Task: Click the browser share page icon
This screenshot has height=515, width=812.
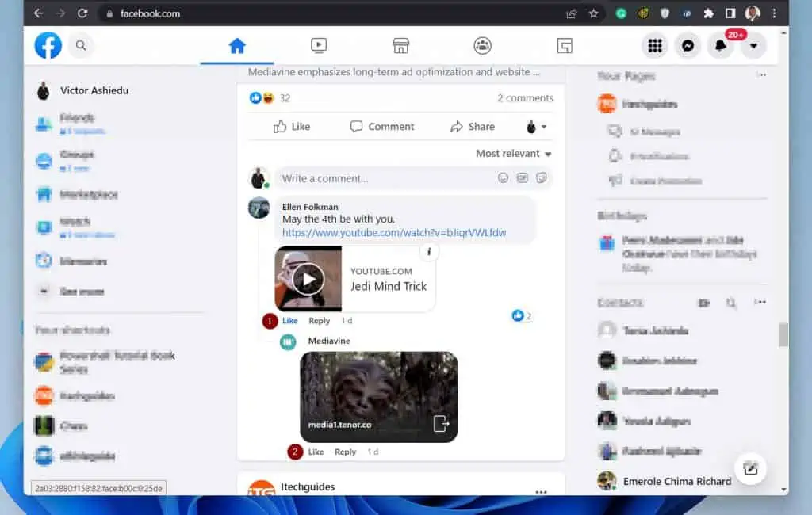Action: click(x=572, y=13)
